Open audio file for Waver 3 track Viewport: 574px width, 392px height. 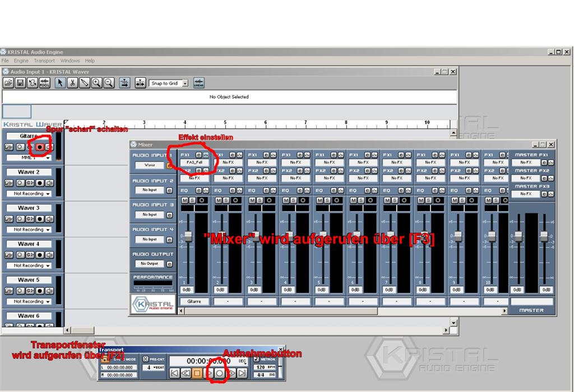(x=9, y=219)
